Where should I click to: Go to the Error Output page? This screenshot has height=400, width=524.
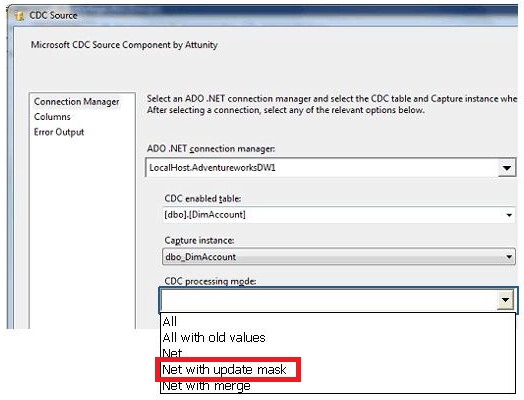click(59, 132)
